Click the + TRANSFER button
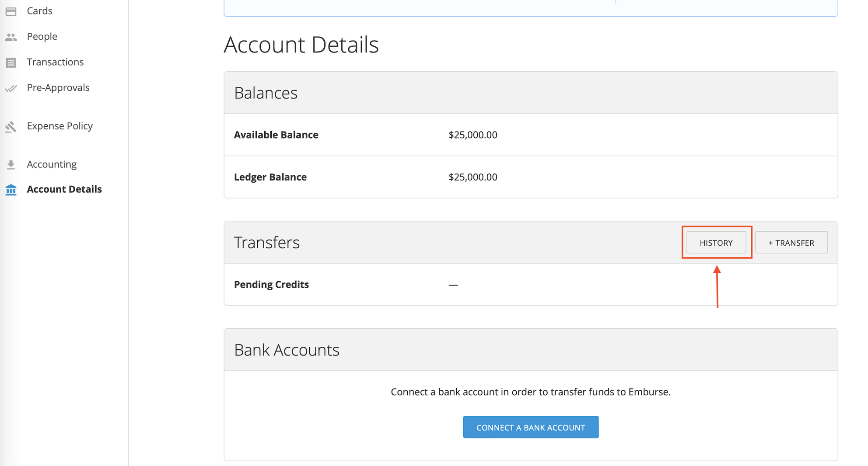The height and width of the screenshot is (466, 868). click(791, 242)
